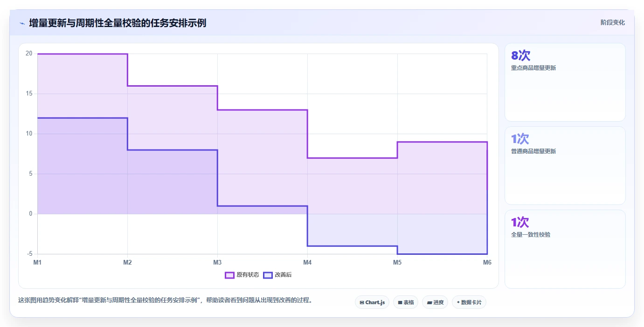Click the 8次 value in first card
The height and width of the screenshot is (327, 644).
tap(521, 55)
